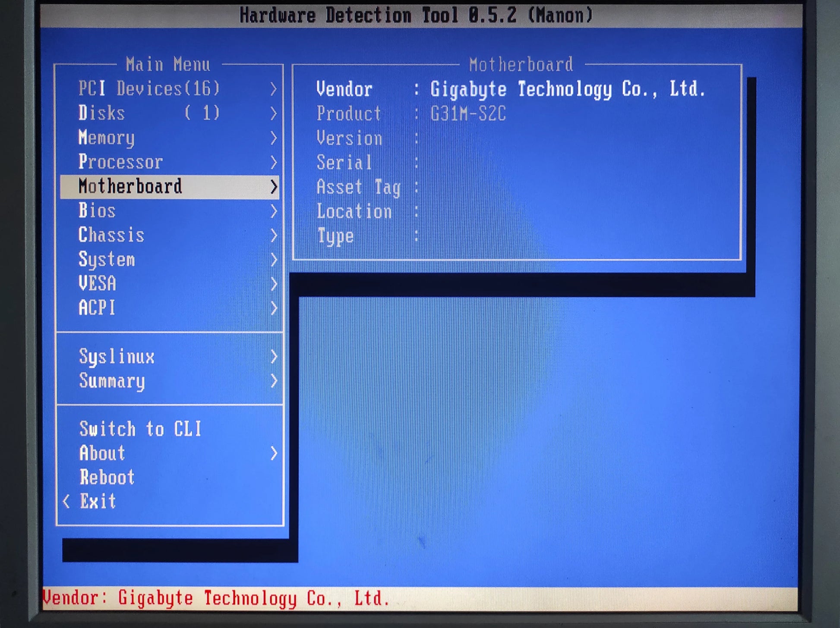This screenshot has width=840, height=628.
Task: Open the Memory submenu
Action: click(x=170, y=138)
